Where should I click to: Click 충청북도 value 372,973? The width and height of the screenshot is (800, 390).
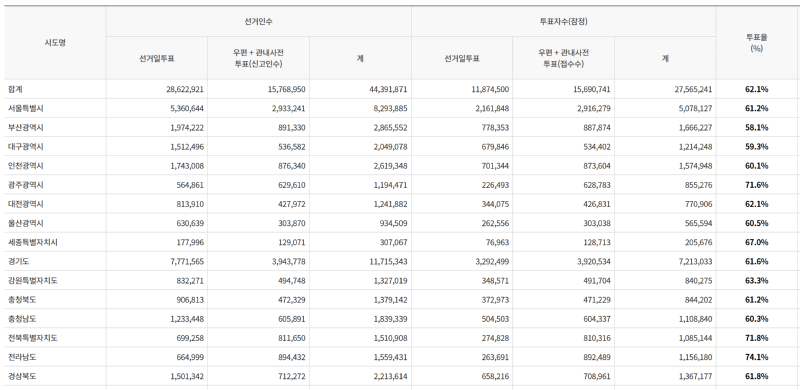point(495,300)
